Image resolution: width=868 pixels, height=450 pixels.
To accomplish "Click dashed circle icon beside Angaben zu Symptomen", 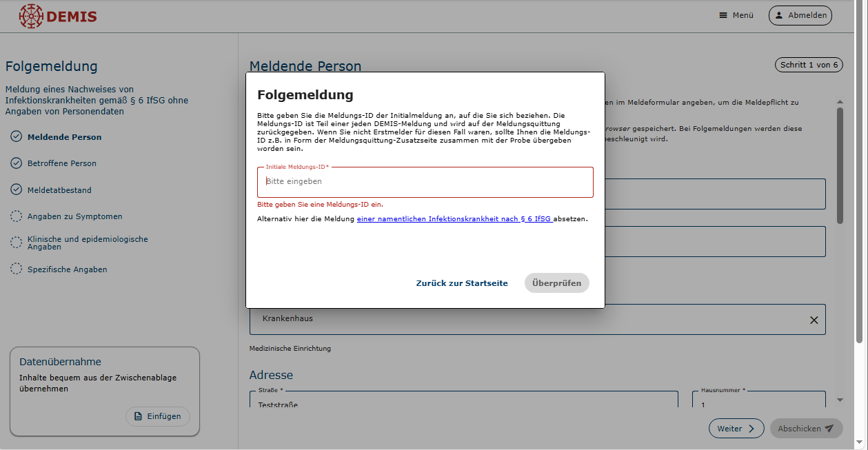I will point(17,216).
